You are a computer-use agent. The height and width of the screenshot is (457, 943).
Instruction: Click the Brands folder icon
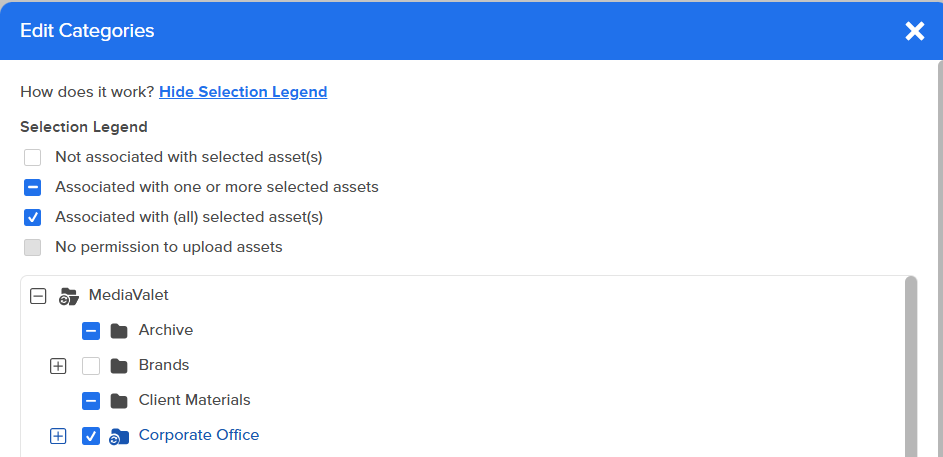click(119, 366)
